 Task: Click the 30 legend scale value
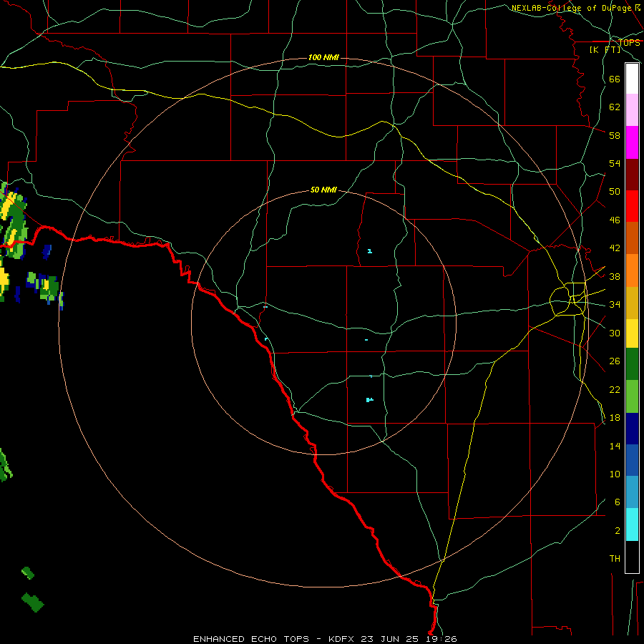(615, 333)
